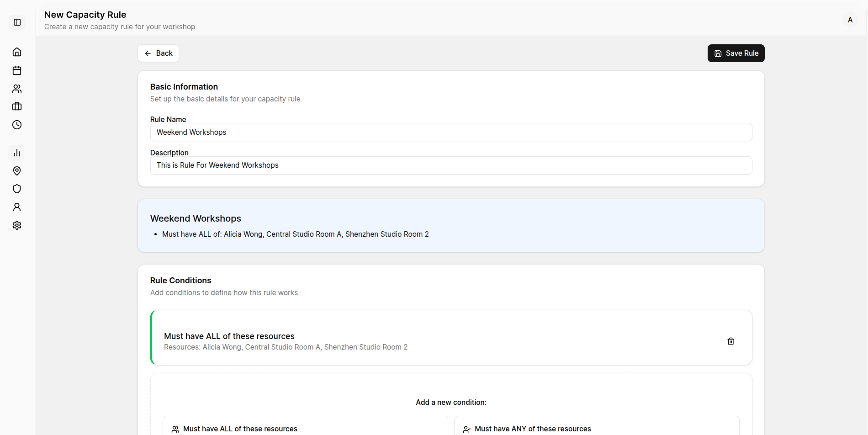Delete the ALL resources condition via trash icon

click(x=730, y=341)
